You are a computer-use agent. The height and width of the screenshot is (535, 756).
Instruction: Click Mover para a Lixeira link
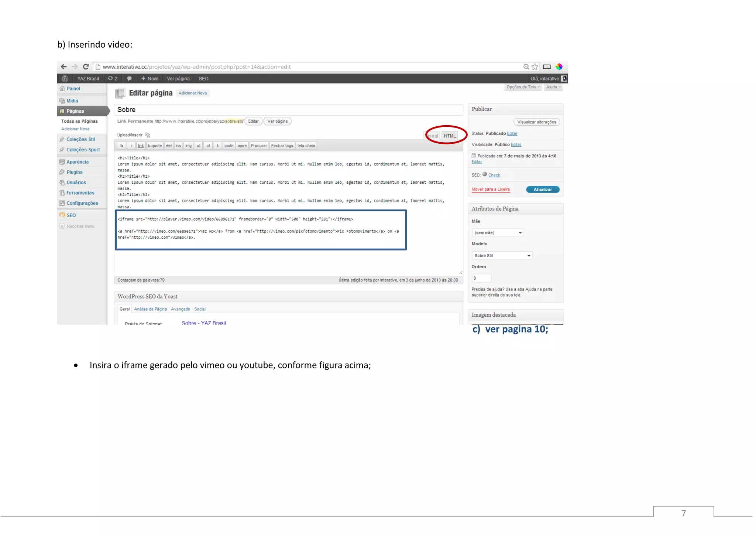click(491, 190)
